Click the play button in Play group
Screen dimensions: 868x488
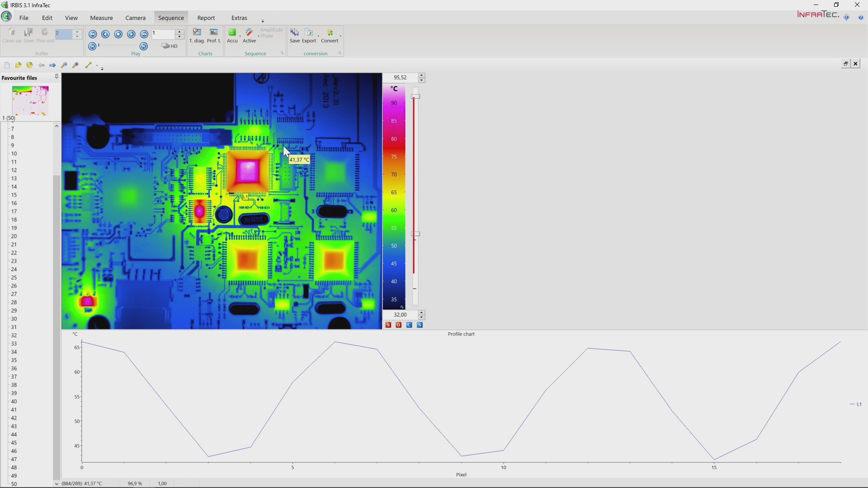click(x=131, y=34)
